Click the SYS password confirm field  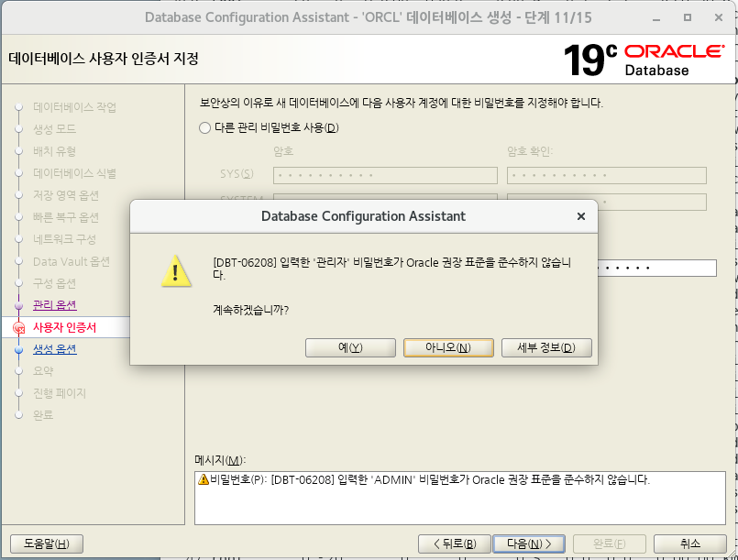[x=606, y=175]
